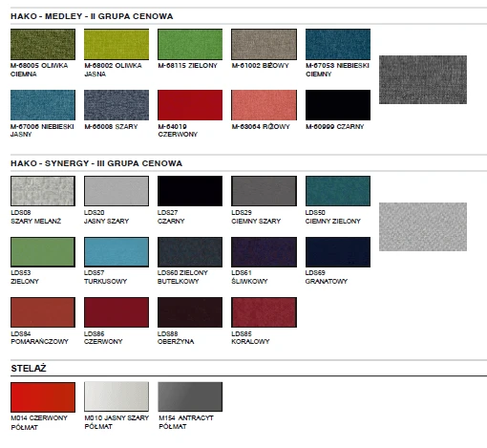The width and height of the screenshot is (487, 448).
Task: Click the LDS08 Szary Melanż swatch
Action: click(43, 191)
